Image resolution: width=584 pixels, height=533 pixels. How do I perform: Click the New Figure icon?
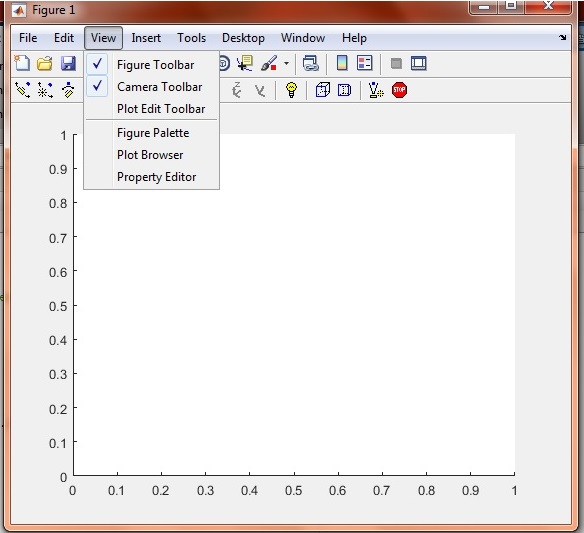[x=22, y=63]
